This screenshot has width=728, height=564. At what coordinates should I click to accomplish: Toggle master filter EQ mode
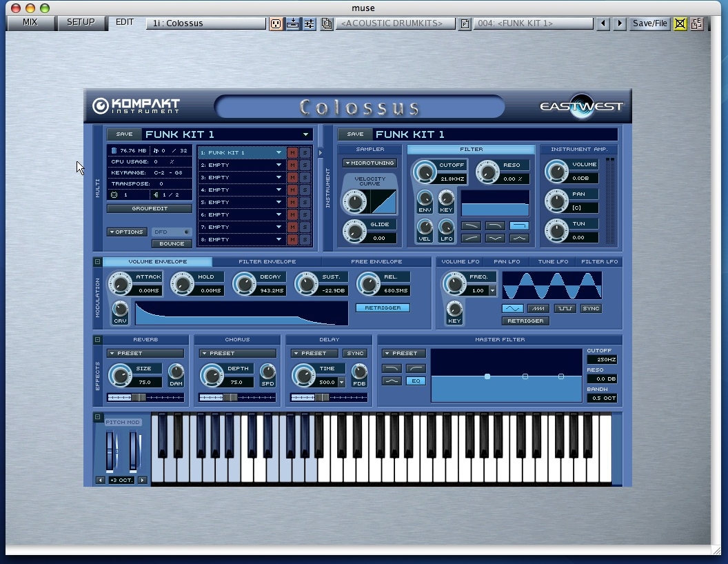pos(416,381)
